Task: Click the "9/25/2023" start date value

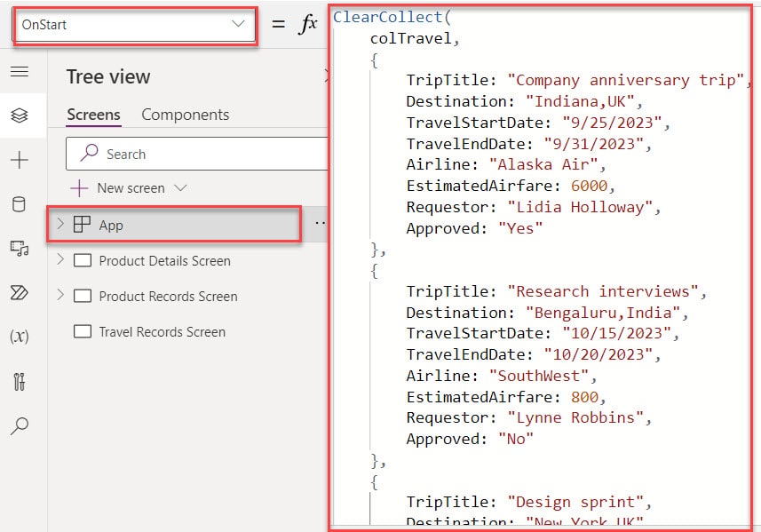Action: coord(612,123)
